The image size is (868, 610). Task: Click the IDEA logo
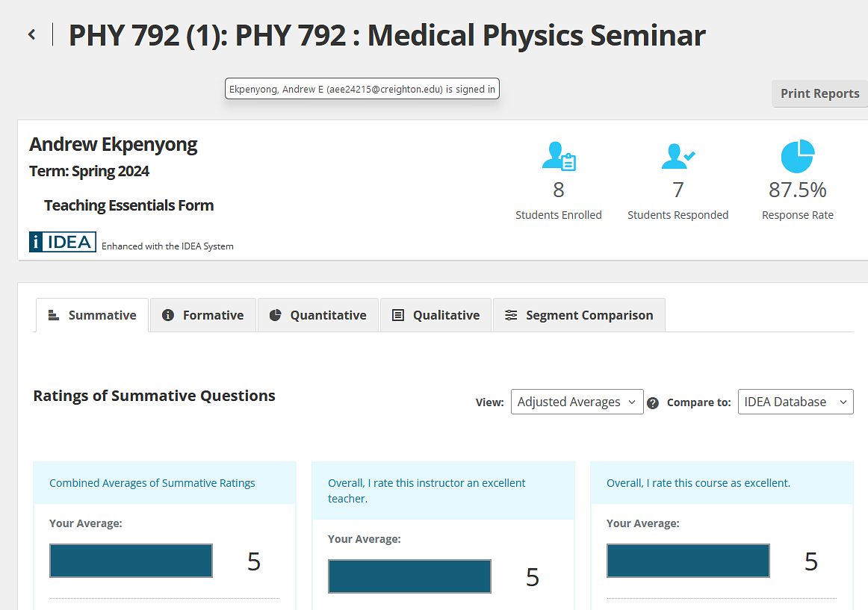[63, 242]
